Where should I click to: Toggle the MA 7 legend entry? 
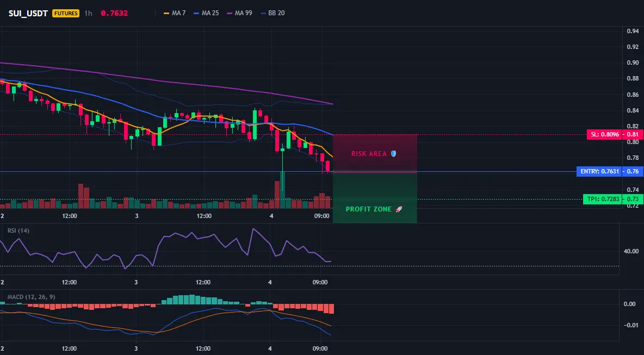(x=175, y=13)
